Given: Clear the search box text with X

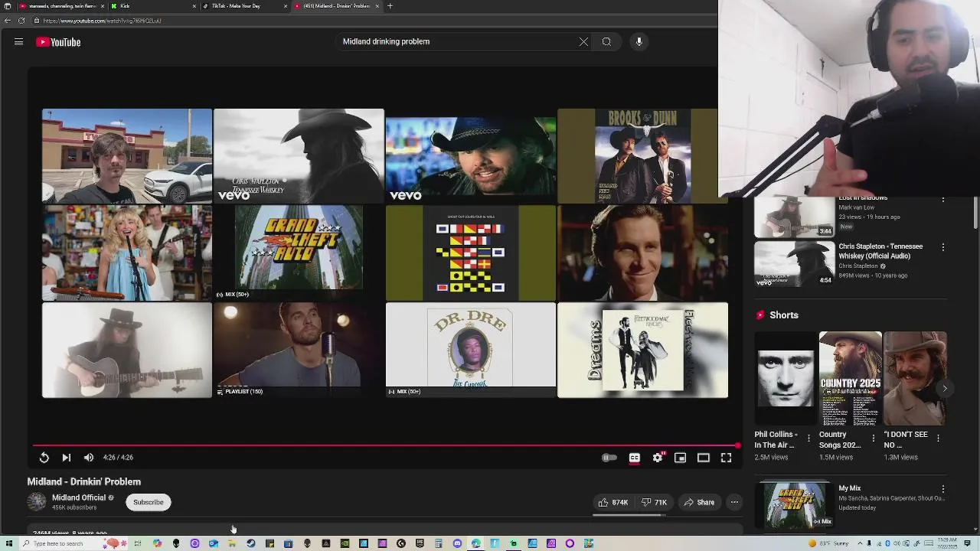Looking at the screenshot, I should [x=583, y=41].
